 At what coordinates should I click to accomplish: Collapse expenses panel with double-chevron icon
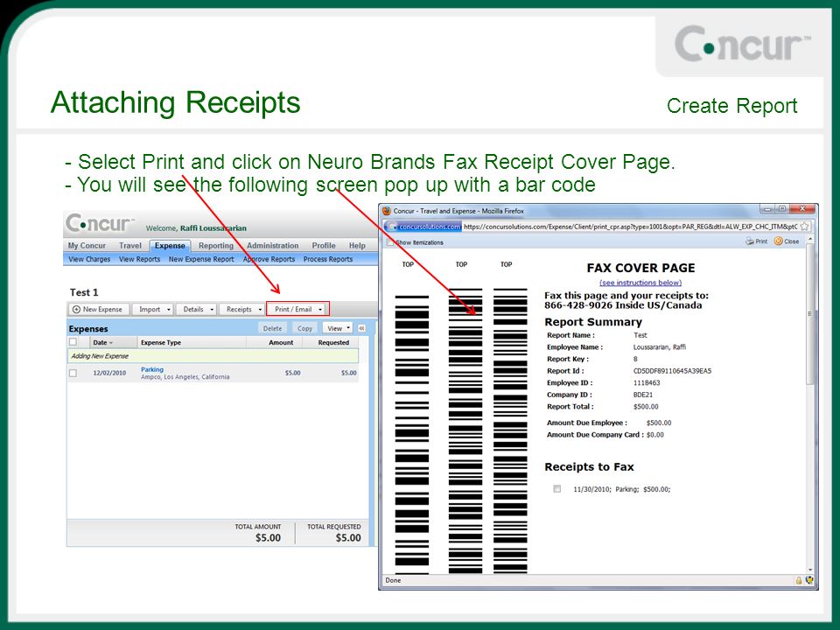(362, 328)
